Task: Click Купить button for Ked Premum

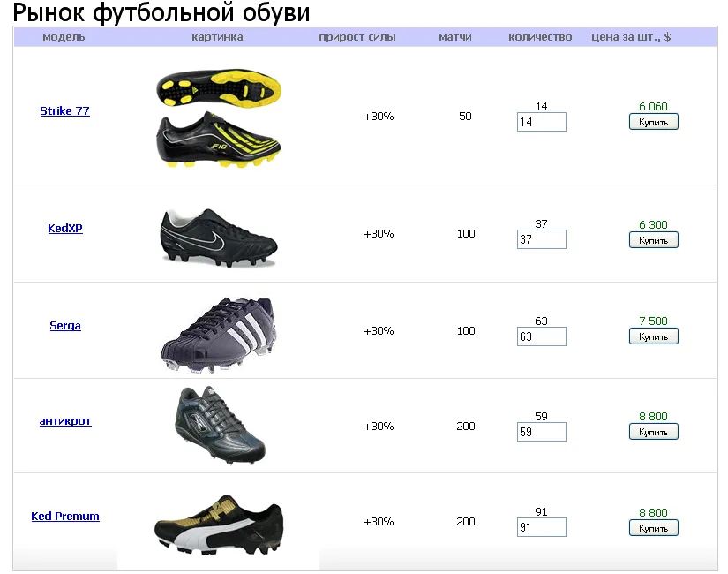Action: point(653,528)
